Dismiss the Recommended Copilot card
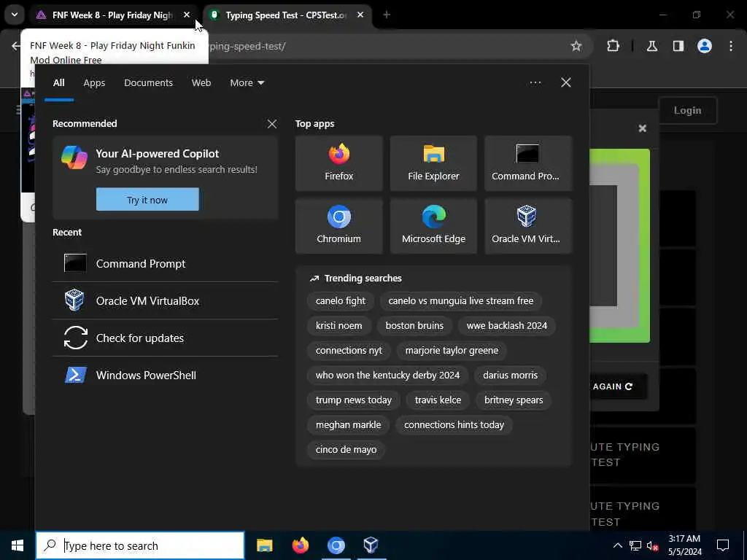 coord(271,124)
